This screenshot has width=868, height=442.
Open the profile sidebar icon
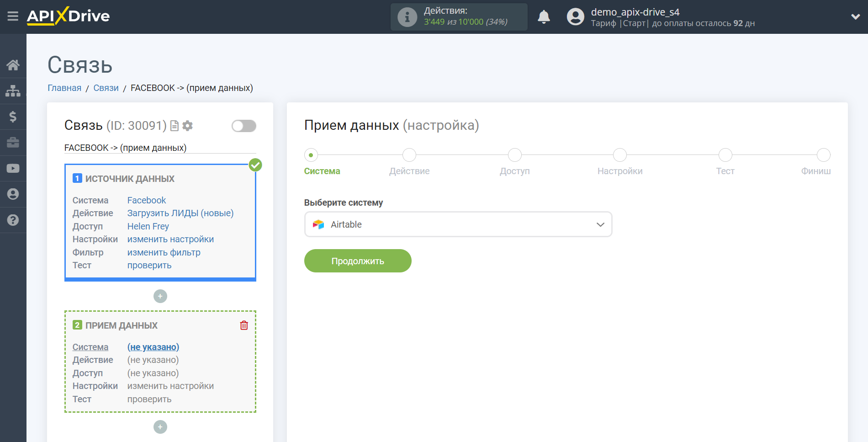(x=13, y=194)
